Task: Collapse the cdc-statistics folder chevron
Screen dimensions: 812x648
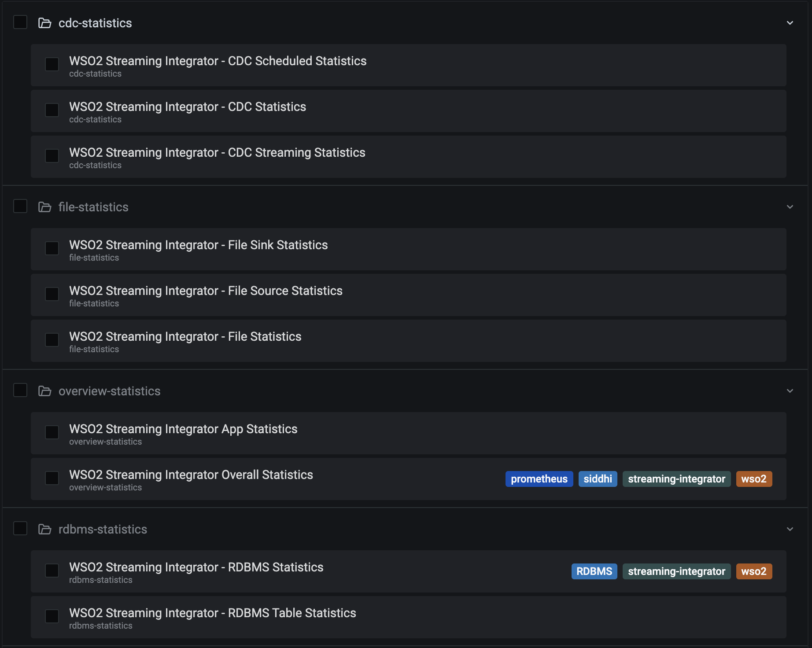Action: coord(790,23)
